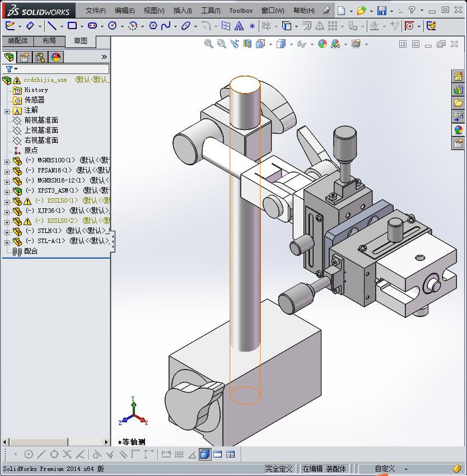This screenshot has height=476, width=467.
Task: Switch to the 草图 tab
Action: pyautogui.click(x=81, y=41)
